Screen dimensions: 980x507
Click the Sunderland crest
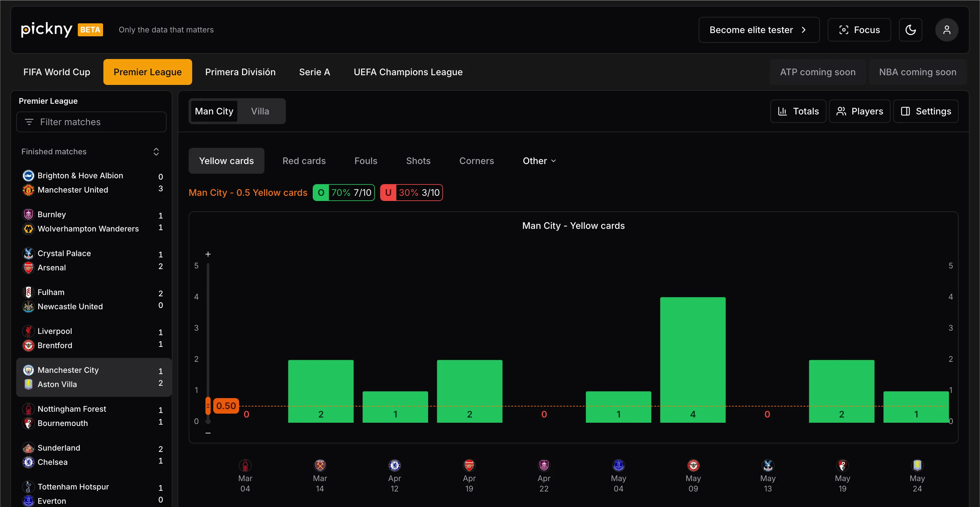click(x=29, y=448)
